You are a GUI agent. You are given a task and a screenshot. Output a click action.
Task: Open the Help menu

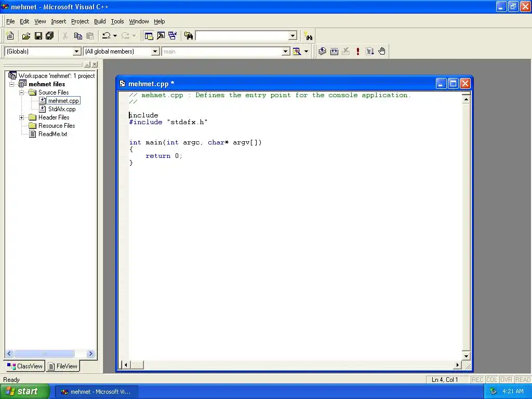159,21
